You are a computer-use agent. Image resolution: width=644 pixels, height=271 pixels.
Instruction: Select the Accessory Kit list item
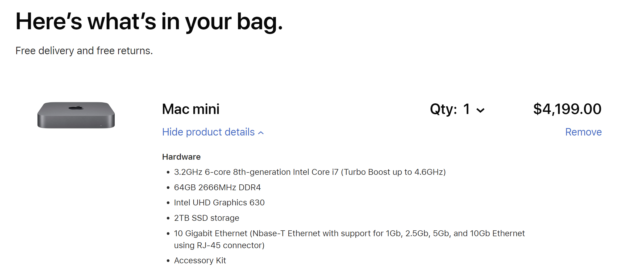[200, 261]
